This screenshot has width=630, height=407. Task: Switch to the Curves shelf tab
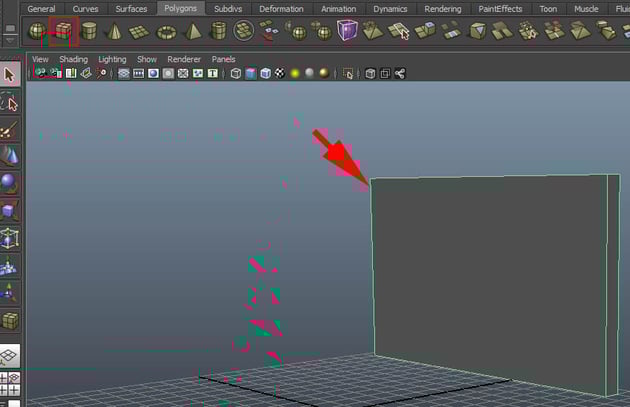tap(86, 9)
